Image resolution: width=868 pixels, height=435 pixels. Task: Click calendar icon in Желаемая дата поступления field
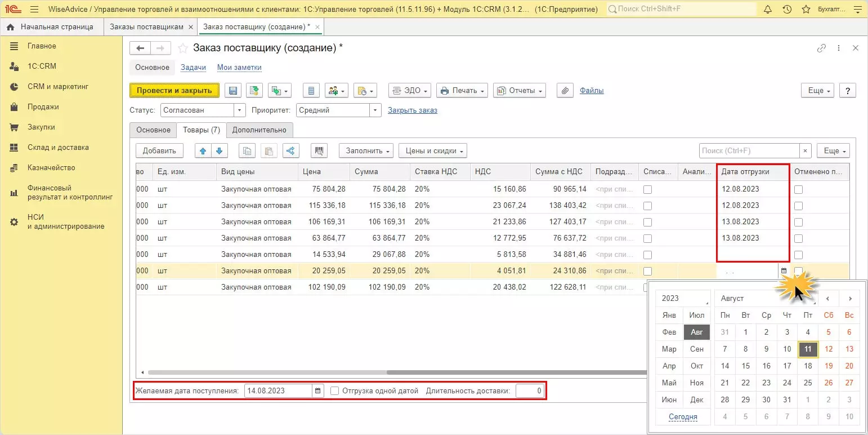(x=318, y=390)
